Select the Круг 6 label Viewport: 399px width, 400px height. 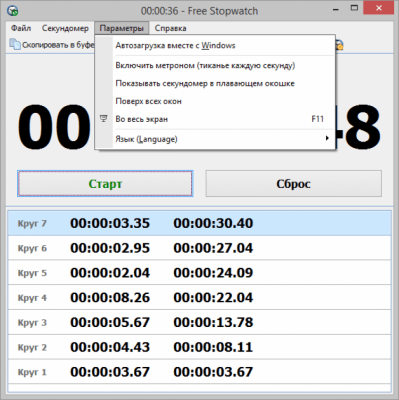[32, 248]
